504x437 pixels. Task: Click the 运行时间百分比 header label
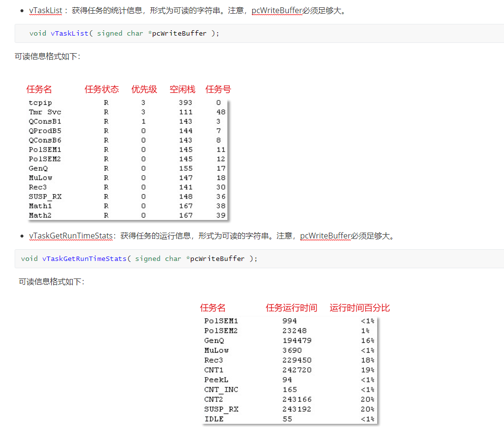(360, 308)
